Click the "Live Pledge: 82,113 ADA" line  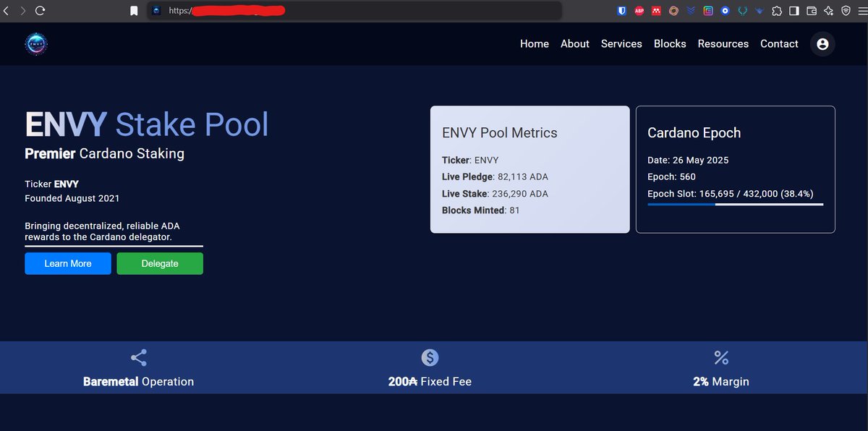tap(495, 177)
